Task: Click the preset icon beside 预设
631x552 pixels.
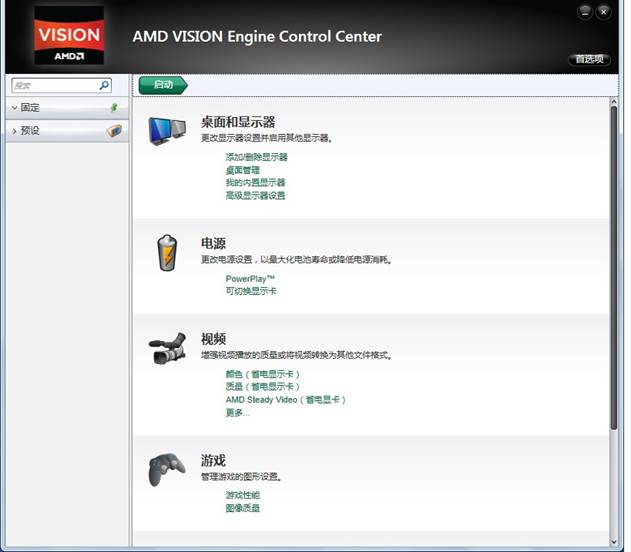Action: [x=114, y=131]
